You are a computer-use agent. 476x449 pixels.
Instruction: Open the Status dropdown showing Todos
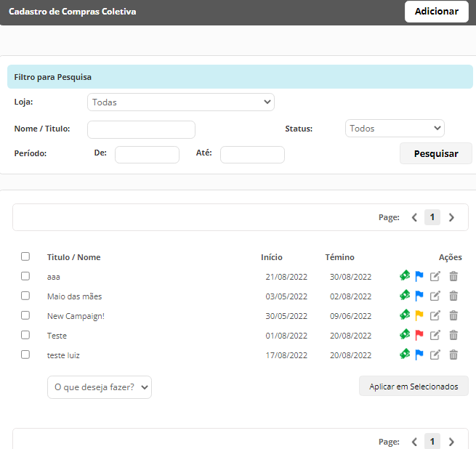coord(395,129)
